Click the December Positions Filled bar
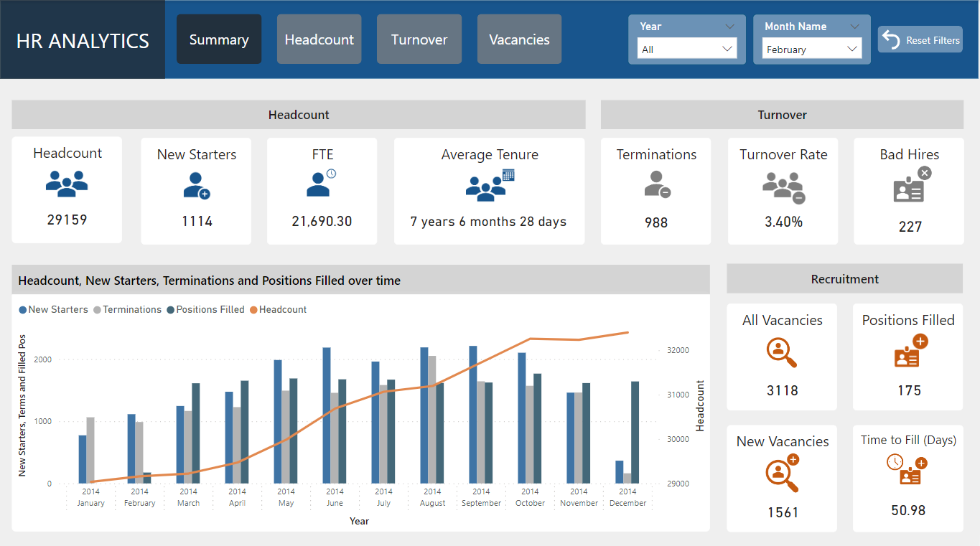Viewport: 980px width, 546px height. (x=635, y=433)
